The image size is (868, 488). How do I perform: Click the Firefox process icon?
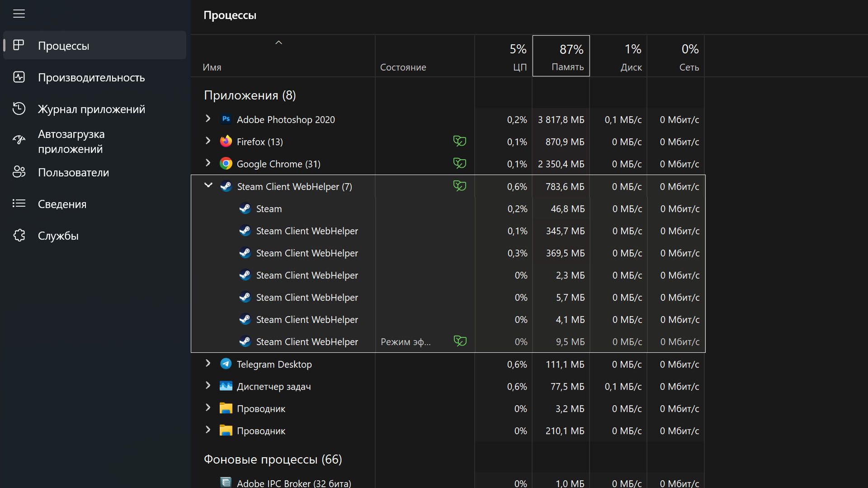(x=226, y=141)
